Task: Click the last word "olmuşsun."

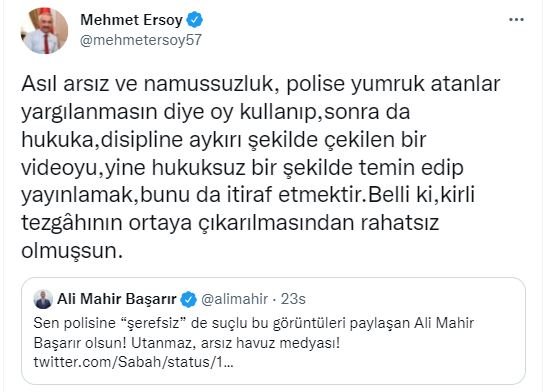Action: pos(72,251)
